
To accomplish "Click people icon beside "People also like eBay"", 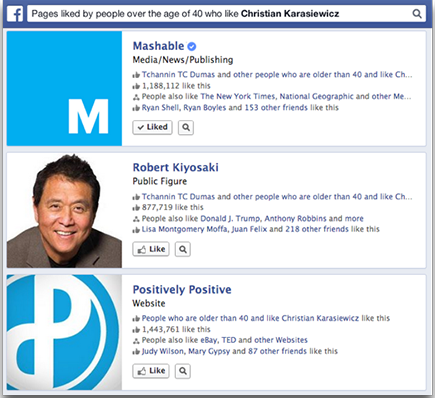I will 136,341.
